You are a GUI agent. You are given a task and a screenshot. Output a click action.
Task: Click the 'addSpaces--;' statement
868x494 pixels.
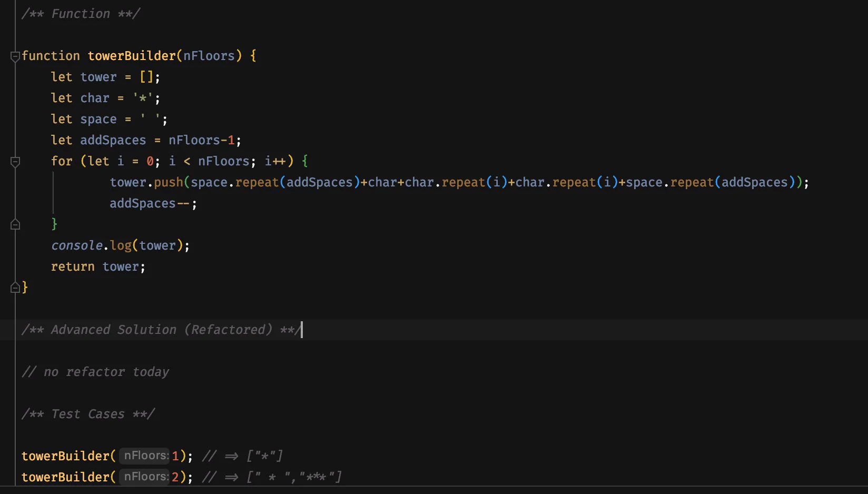153,203
